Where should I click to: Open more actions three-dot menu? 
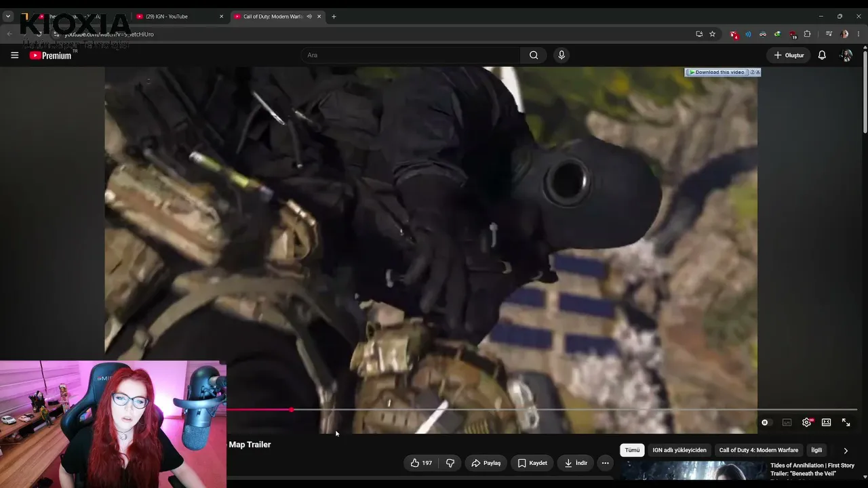click(605, 463)
